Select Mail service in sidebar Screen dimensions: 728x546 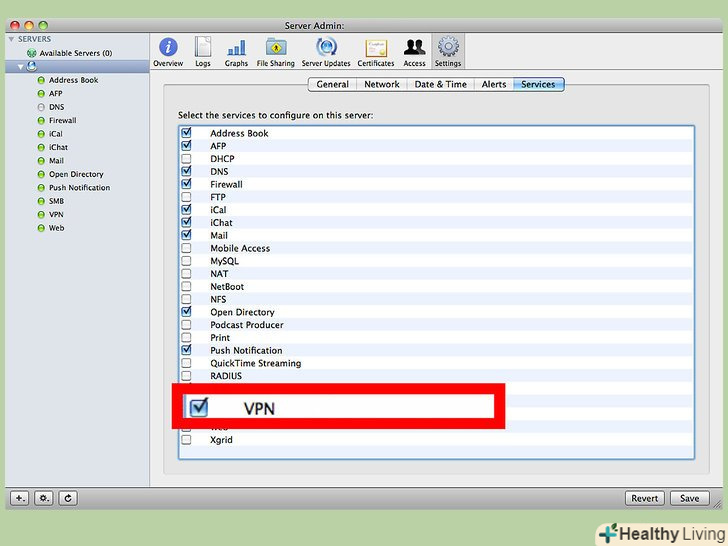tap(56, 161)
